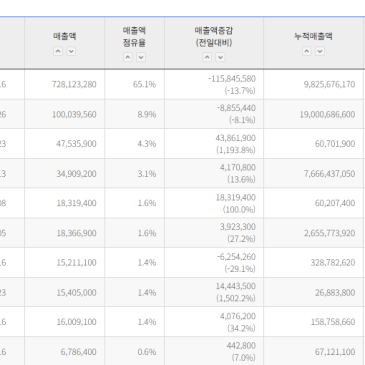
Task: Click the 누적매출액 column header label
Action: point(313,36)
